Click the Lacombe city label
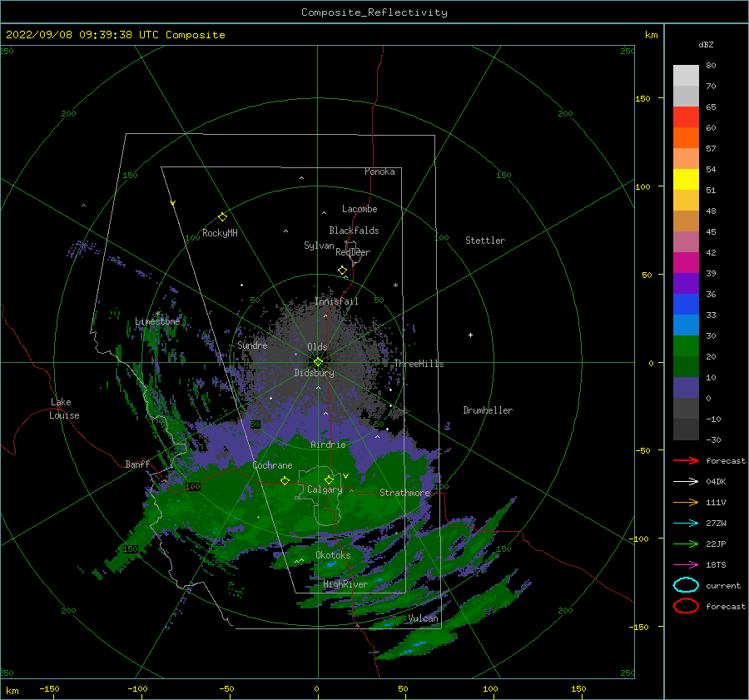Screen dimensions: 749x700 coord(360,209)
